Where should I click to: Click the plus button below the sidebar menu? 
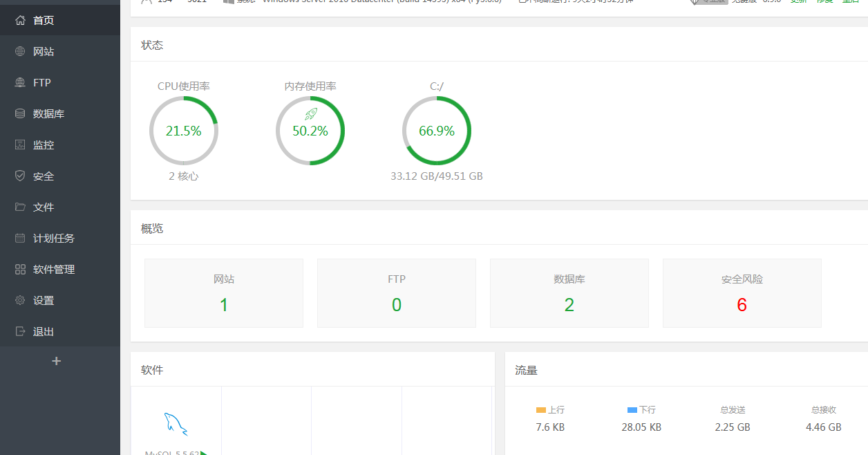pos(57,361)
